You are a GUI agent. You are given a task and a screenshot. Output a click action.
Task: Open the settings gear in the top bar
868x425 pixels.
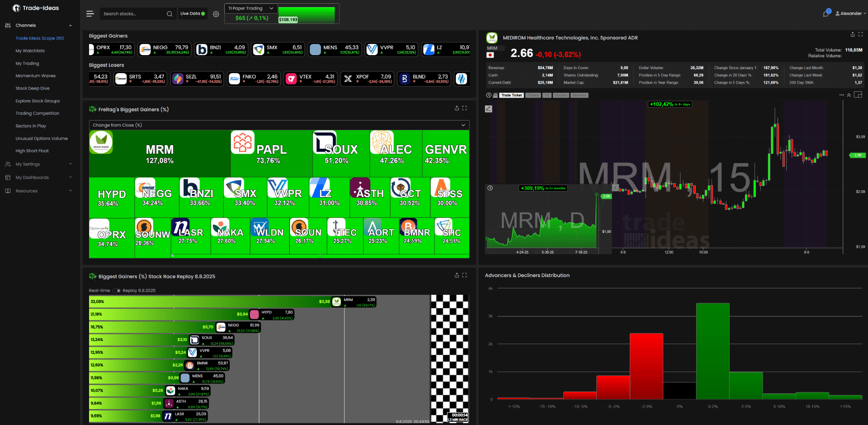[x=216, y=14]
